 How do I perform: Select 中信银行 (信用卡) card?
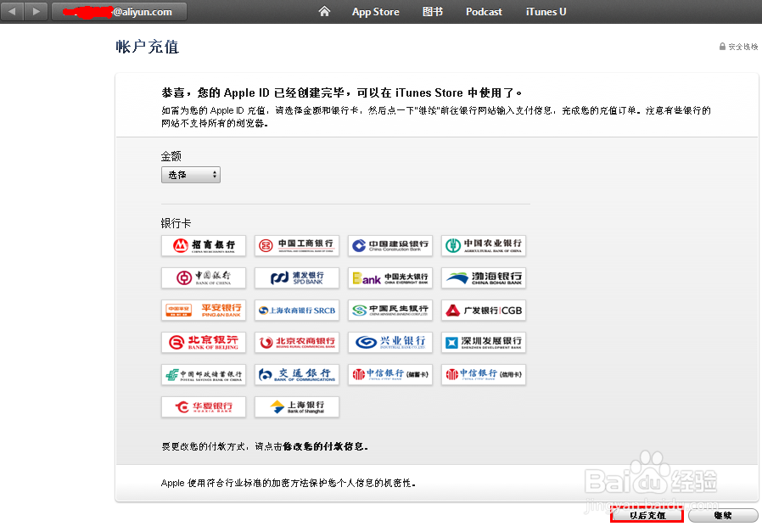484,374
